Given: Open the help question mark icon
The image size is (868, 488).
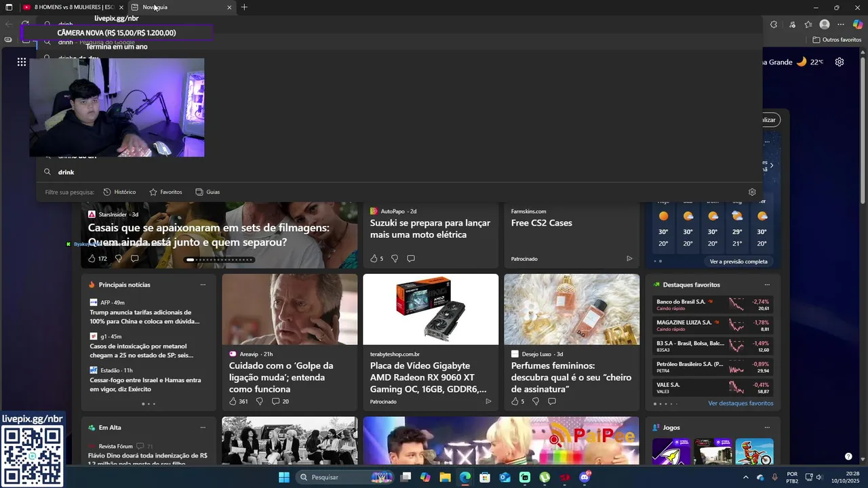Looking at the screenshot, I should [848, 456].
